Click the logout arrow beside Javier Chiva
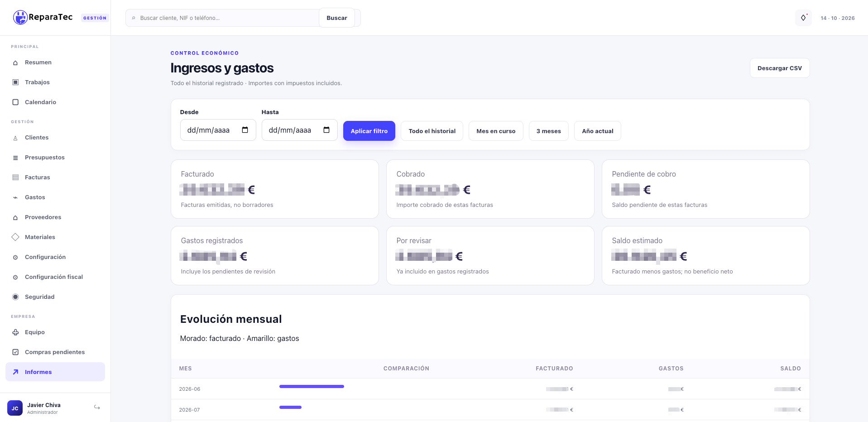 click(x=97, y=408)
